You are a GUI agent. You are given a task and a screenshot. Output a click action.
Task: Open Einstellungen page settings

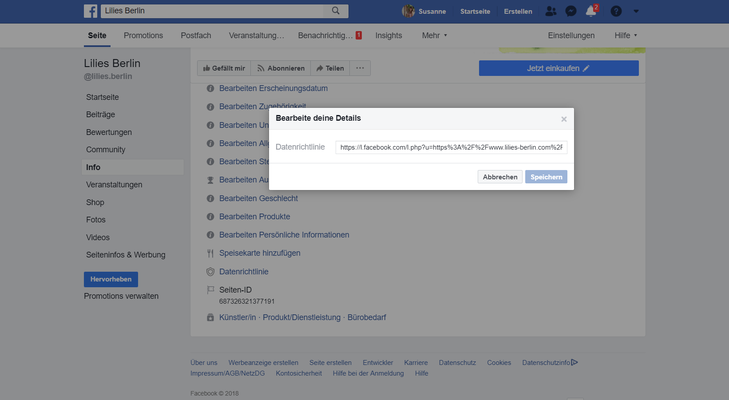571,35
